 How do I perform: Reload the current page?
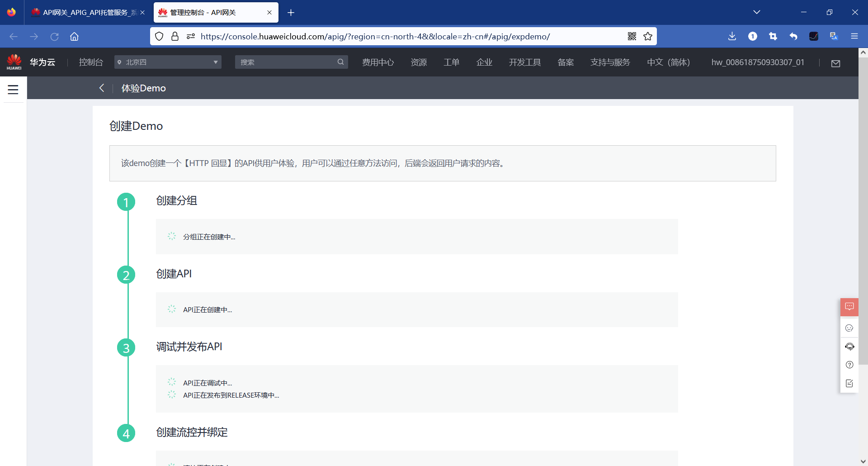point(54,37)
